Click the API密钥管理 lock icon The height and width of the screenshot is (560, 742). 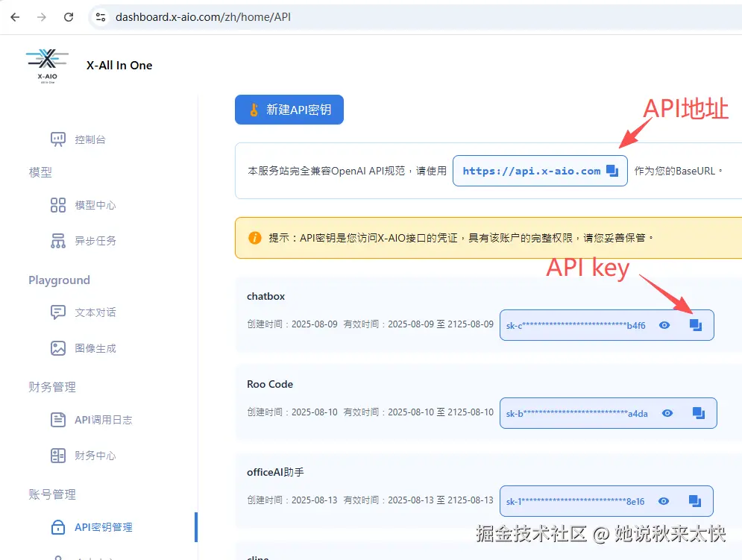(x=58, y=527)
